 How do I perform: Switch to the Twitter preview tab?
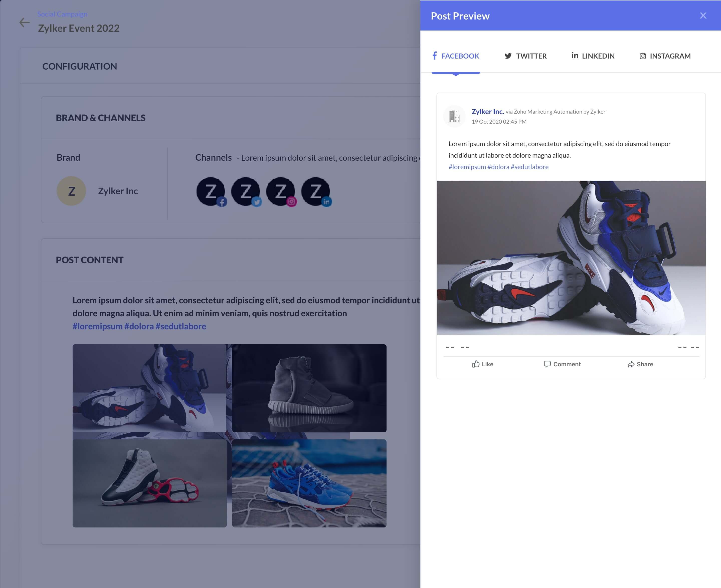[525, 56]
